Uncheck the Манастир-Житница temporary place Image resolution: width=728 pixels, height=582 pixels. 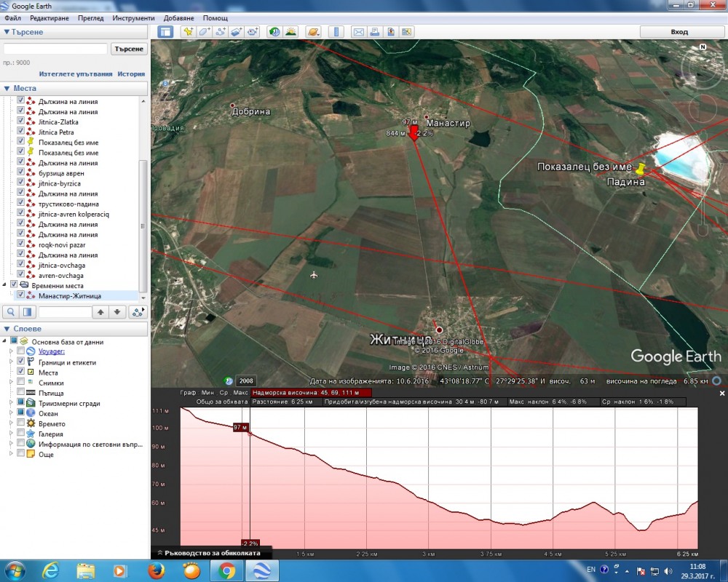point(22,295)
